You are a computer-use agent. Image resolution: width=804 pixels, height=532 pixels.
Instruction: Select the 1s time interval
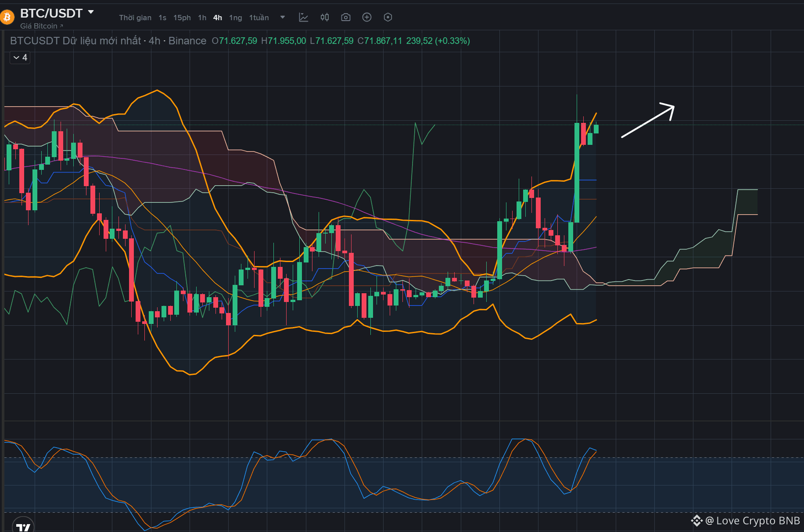point(162,18)
